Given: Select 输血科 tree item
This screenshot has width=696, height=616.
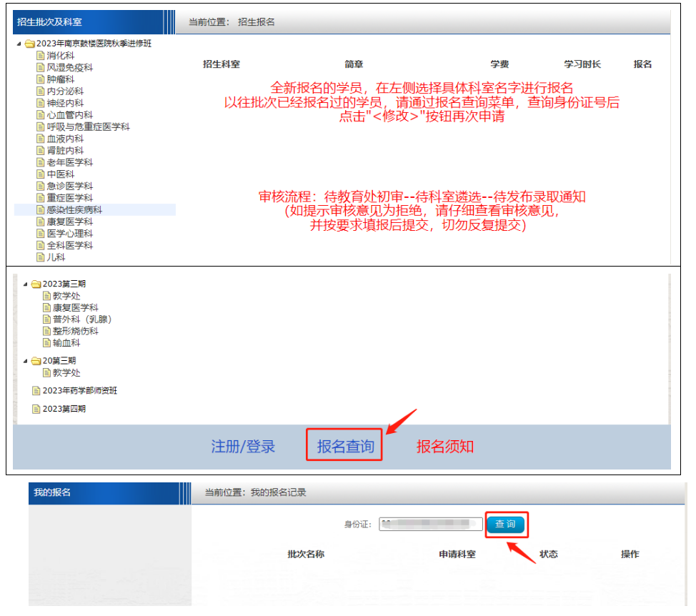Looking at the screenshot, I should coord(66,342).
